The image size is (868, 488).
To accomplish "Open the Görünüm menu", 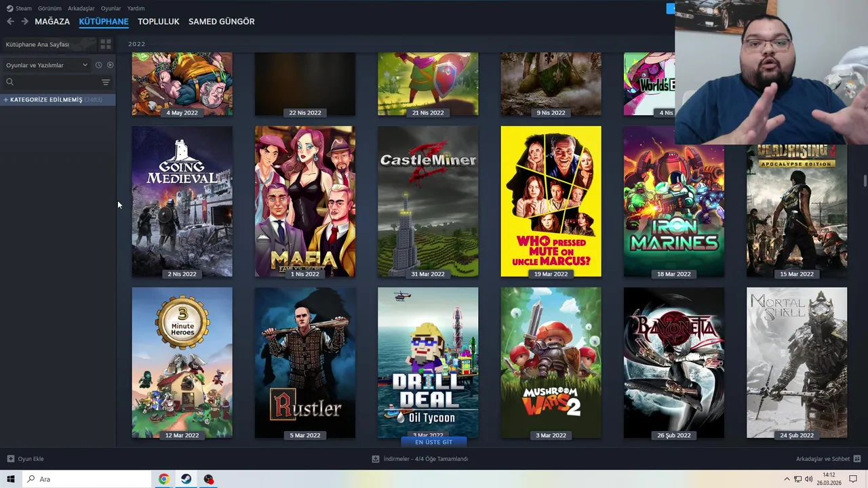I will pyautogui.click(x=50, y=8).
